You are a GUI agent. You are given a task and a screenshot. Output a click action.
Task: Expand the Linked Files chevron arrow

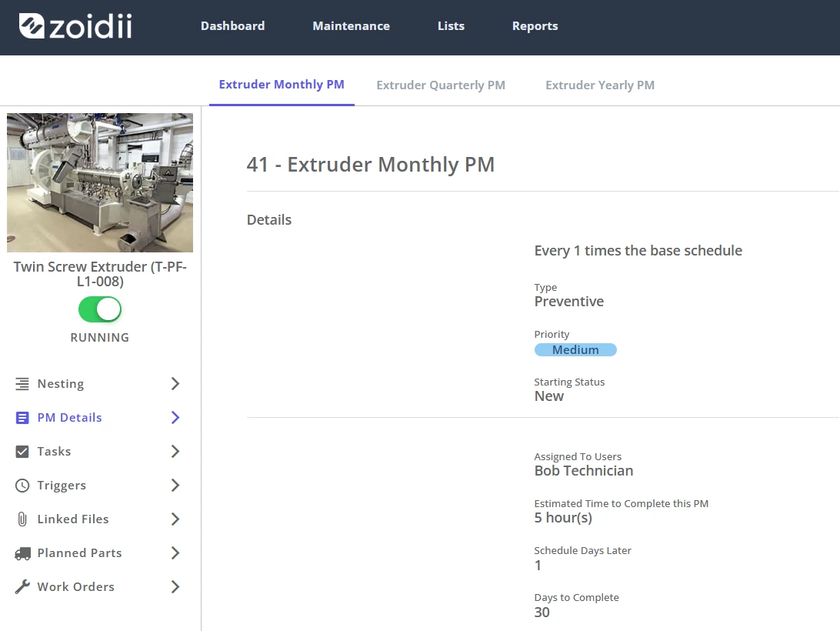coord(175,519)
